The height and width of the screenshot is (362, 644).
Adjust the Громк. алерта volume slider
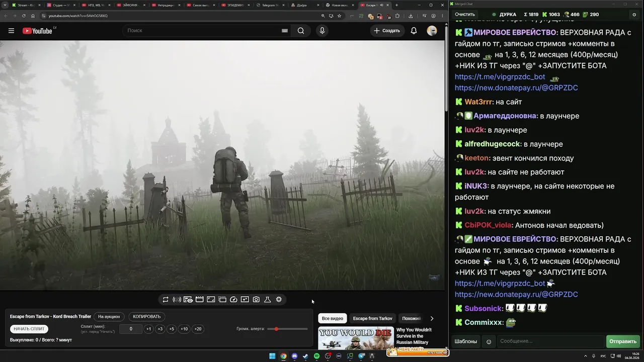tap(287, 329)
